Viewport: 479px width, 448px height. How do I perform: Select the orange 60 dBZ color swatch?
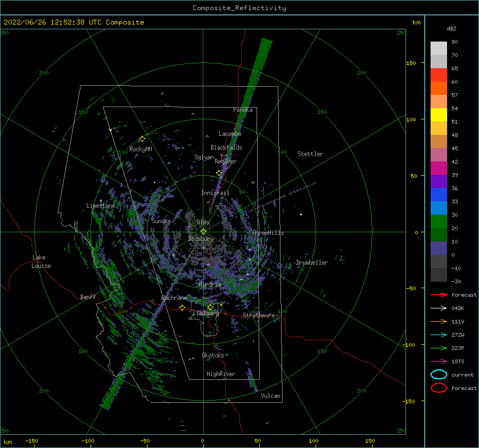tap(439, 88)
